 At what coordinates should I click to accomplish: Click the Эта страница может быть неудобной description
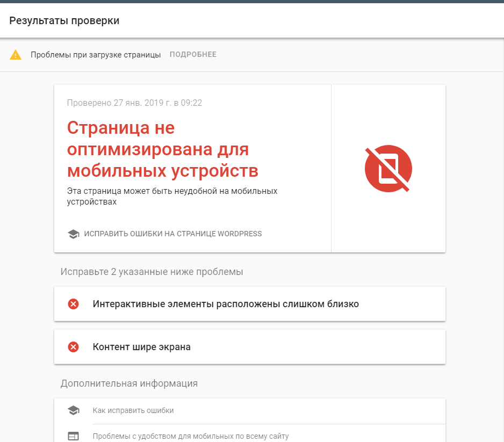172,197
